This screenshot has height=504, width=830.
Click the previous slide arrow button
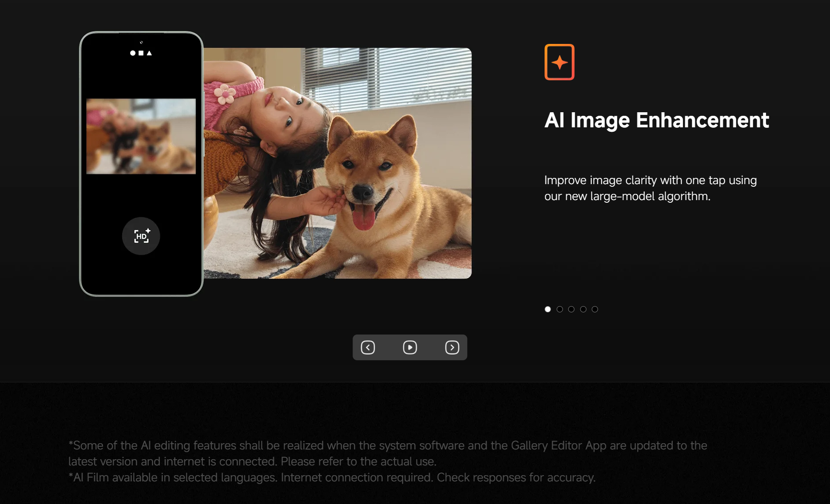[x=368, y=347]
